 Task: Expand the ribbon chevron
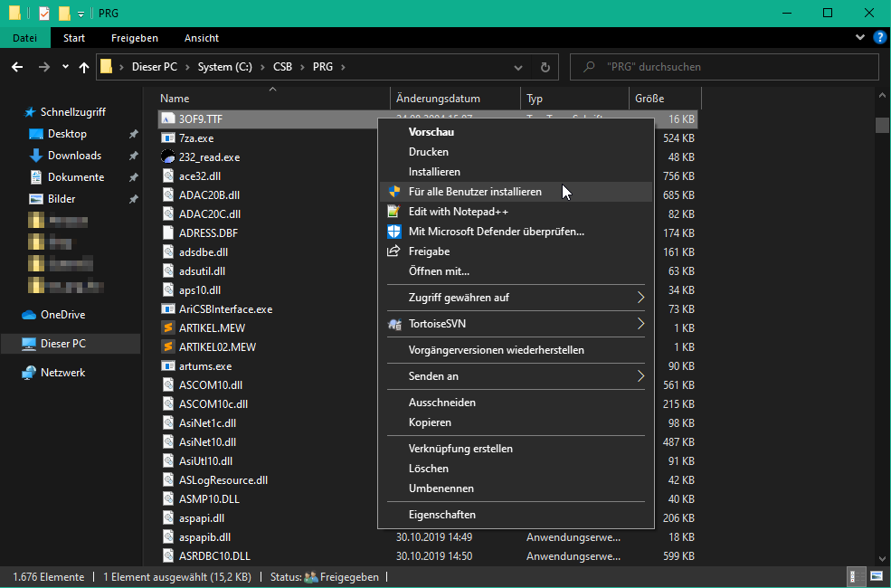click(x=859, y=37)
